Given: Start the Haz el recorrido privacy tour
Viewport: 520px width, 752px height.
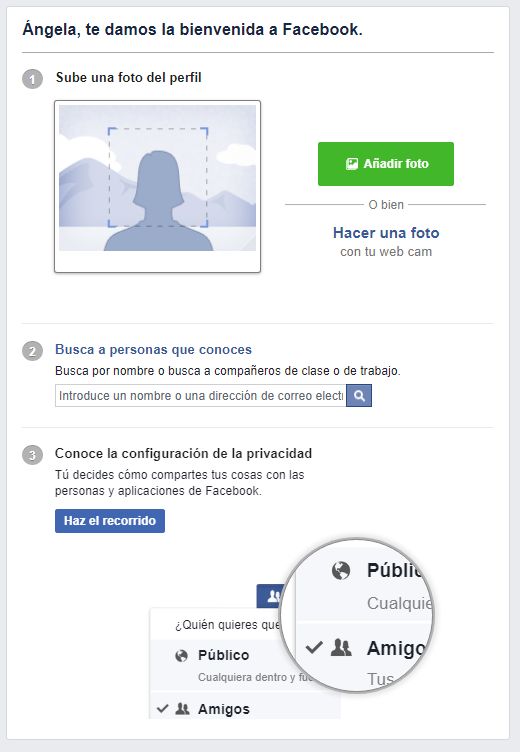Looking at the screenshot, I should 110,521.
